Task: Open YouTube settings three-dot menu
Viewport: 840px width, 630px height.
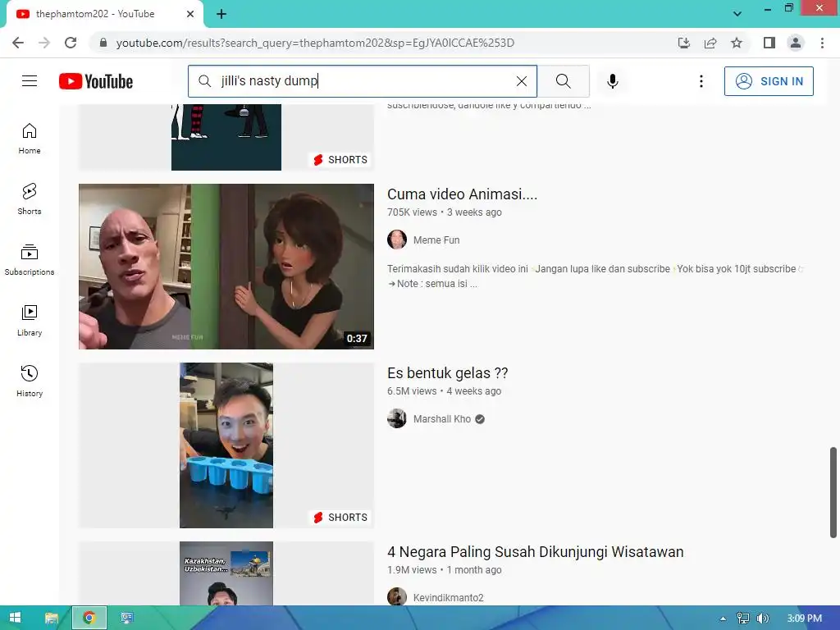Action: coord(701,81)
